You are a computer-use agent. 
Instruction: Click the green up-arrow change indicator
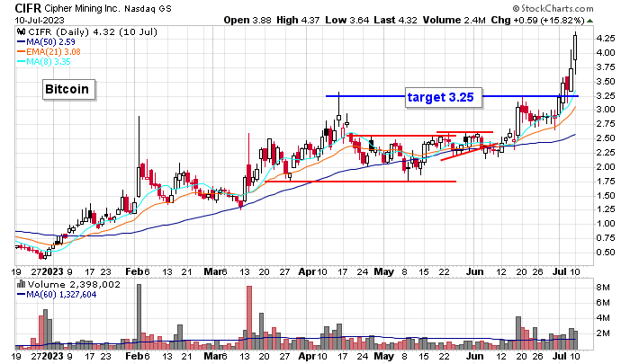pos(589,21)
